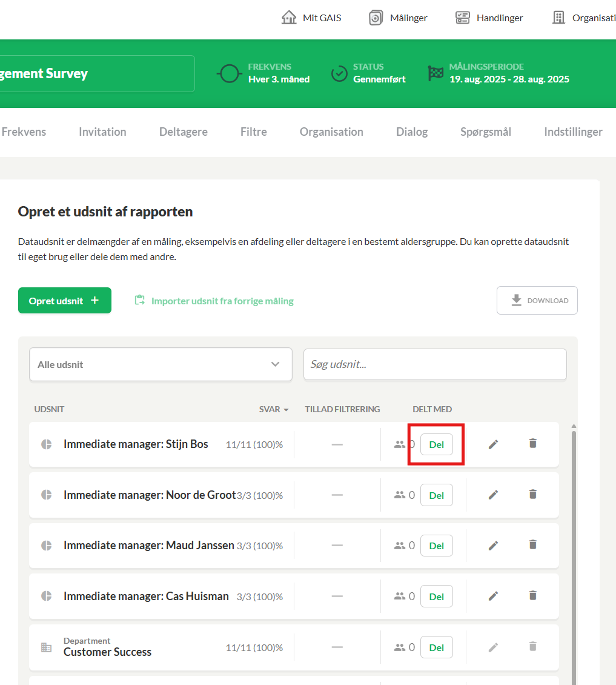Screen dimensions: 616x685
Task: Delete Noor de Groot udsnit trash icon
Action: point(532,494)
